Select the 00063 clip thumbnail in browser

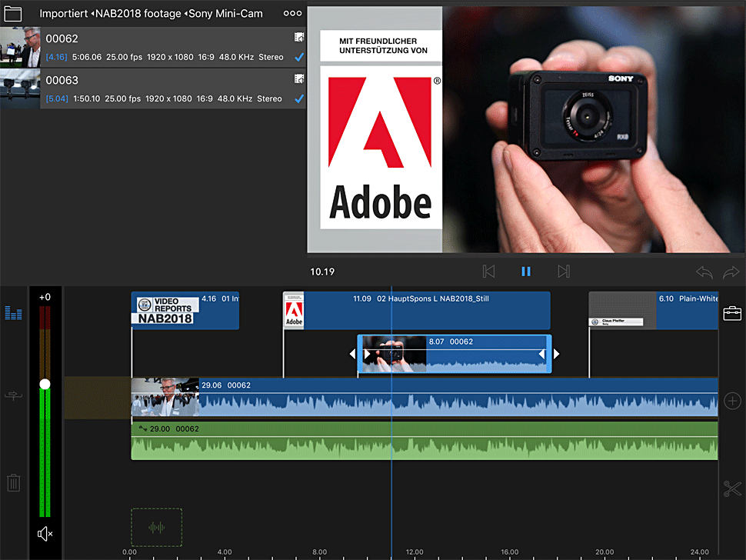tap(20, 89)
